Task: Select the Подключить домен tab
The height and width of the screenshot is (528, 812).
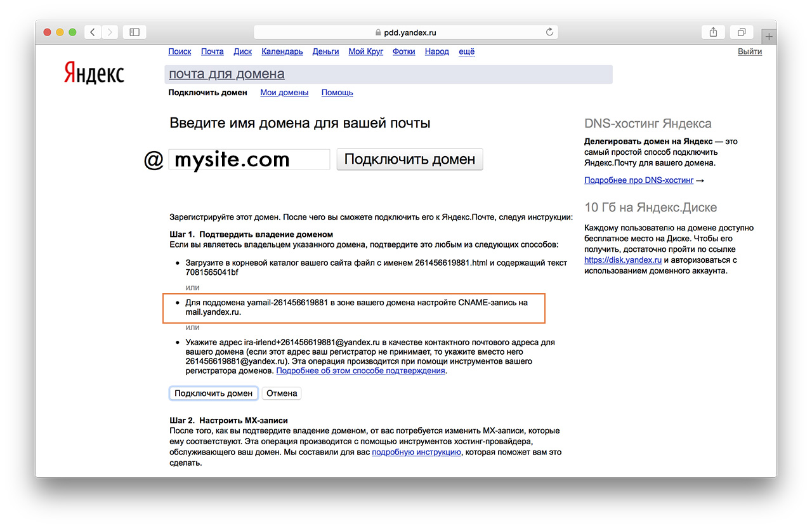Action: coord(207,92)
